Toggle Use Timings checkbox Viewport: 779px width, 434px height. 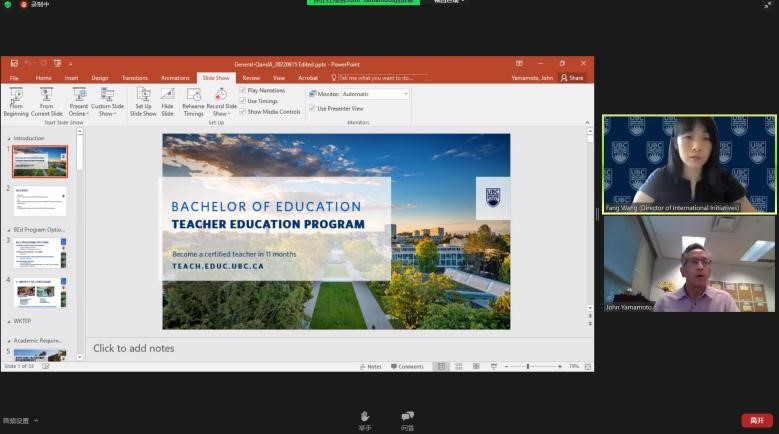(243, 101)
